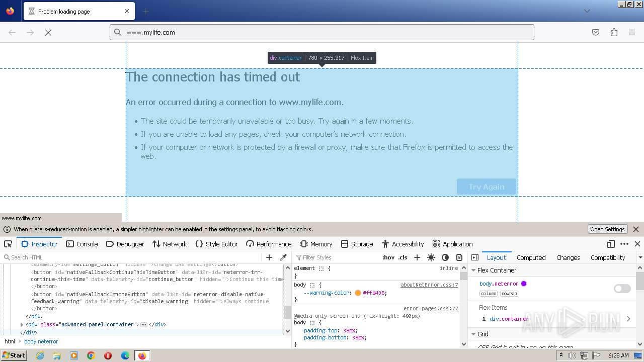
Task: Select the Compatibility sidebar tab
Action: click(x=608, y=257)
